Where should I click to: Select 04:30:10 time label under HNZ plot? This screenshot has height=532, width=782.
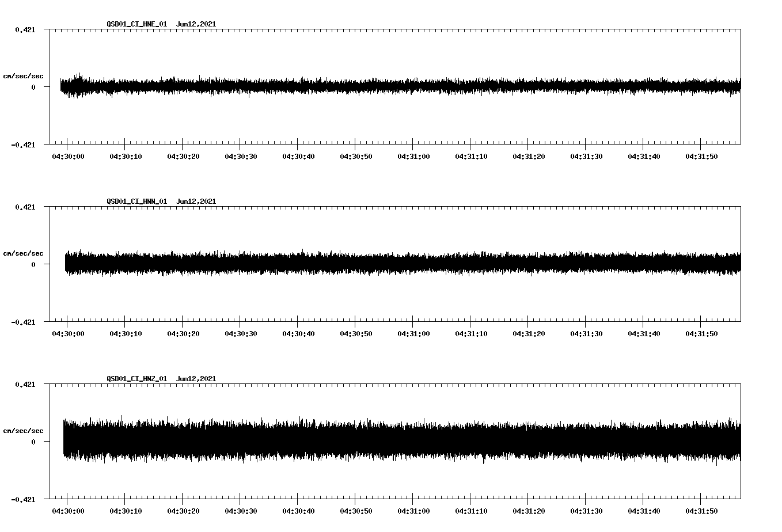click(x=126, y=511)
